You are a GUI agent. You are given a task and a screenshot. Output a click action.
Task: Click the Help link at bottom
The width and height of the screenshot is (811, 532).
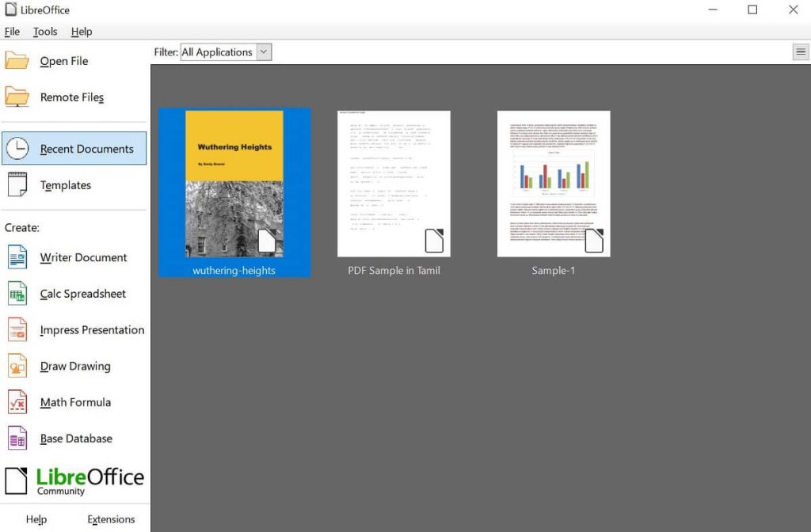(x=36, y=519)
